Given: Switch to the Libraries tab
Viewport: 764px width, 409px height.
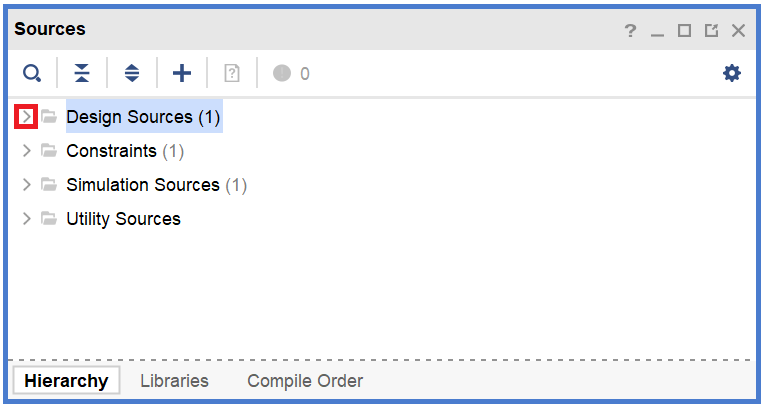Looking at the screenshot, I should [174, 381].
